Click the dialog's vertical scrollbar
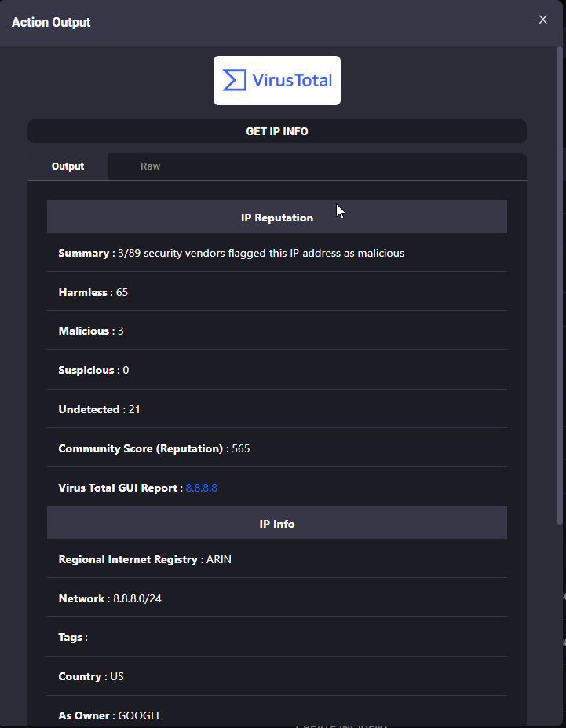566x728 pixels. 560,286
